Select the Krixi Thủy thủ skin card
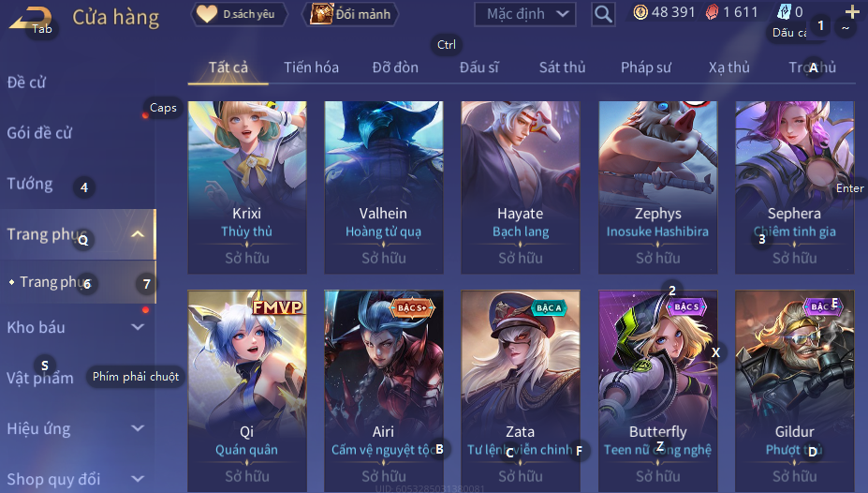This screenshot has height=493, width=868. point(247,187)
